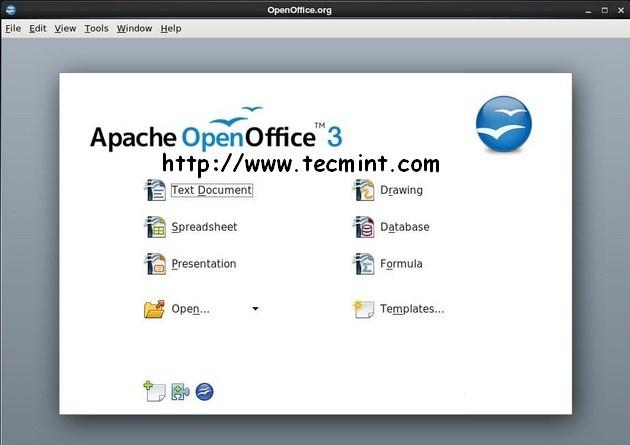Click the Text Document icon
Viewport: 630px width, 445px height.
(x=154, y=190)
